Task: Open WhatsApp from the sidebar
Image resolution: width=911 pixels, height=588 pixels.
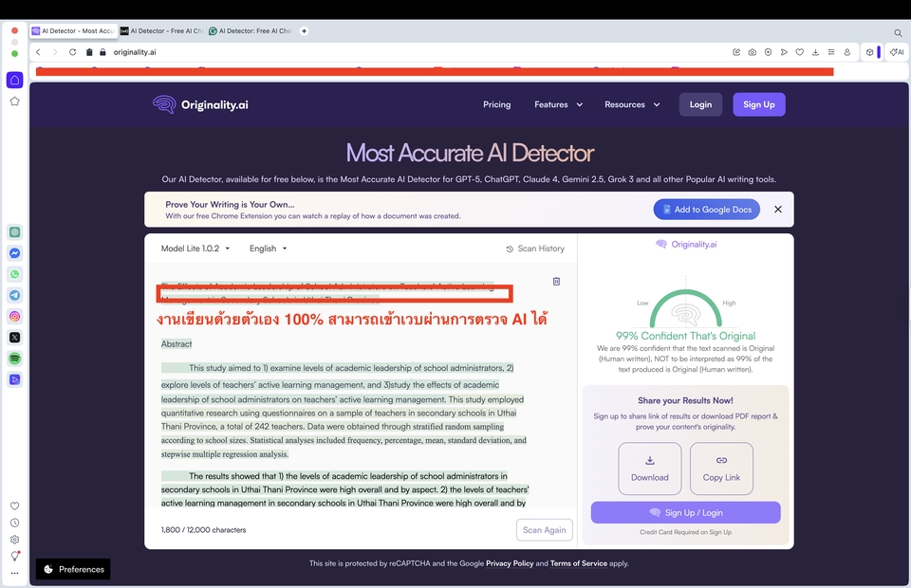Action: tap(15, 274)
